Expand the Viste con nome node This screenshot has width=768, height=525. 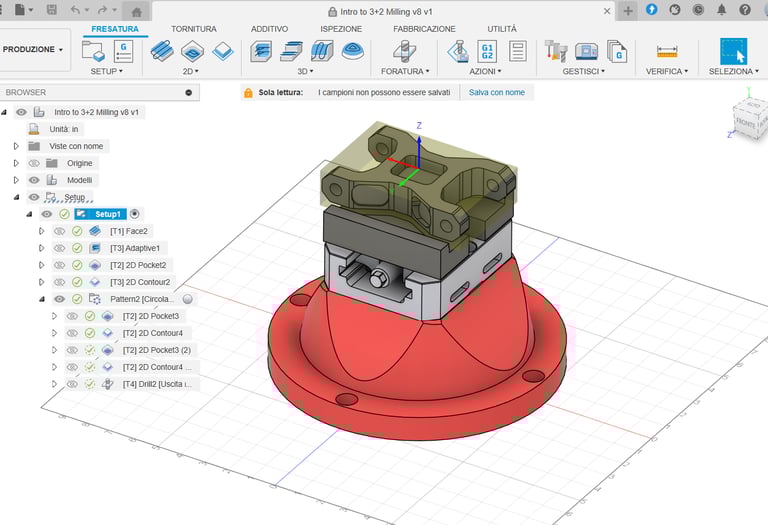(x=16, y=146)
